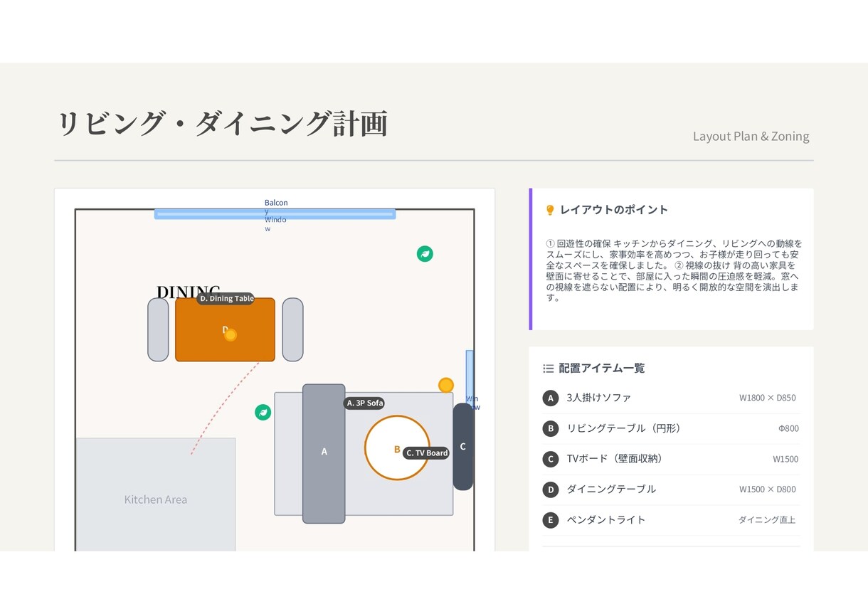Click the 配置アイテム一覧 heading
The height and width of the screenshot is (614, 868).
(x=602, y=369)
